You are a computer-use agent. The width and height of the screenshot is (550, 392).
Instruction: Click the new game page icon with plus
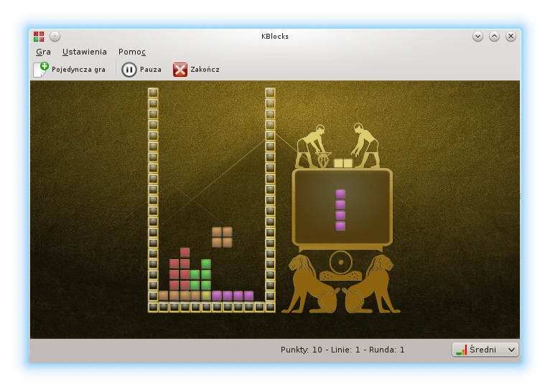41,70
